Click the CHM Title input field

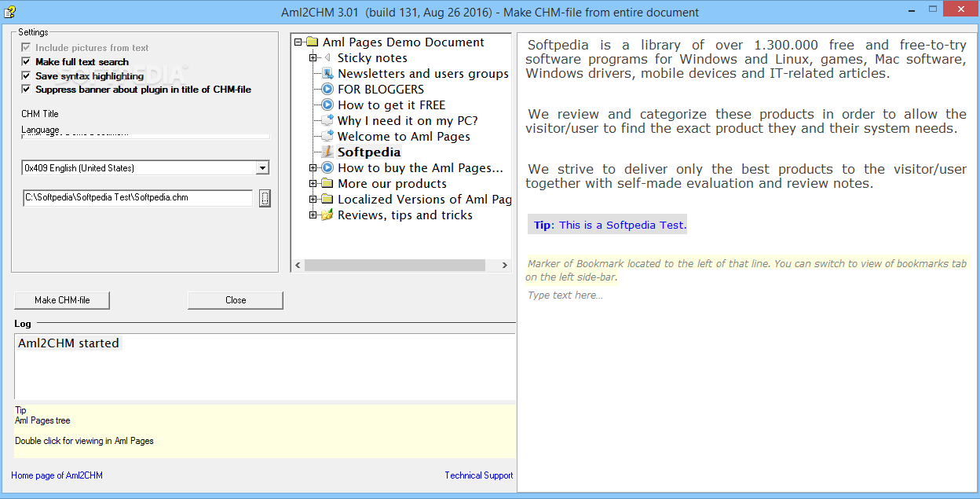point(145,135)
